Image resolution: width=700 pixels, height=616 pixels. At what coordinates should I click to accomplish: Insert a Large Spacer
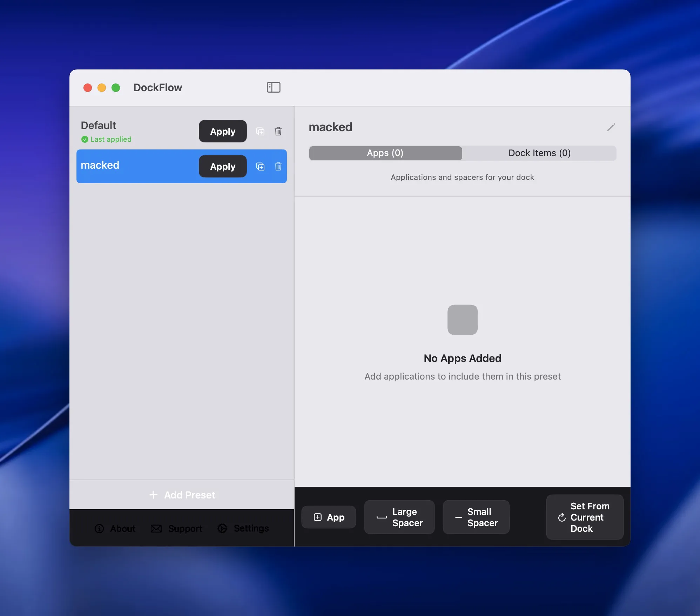[x=399, y=517]
